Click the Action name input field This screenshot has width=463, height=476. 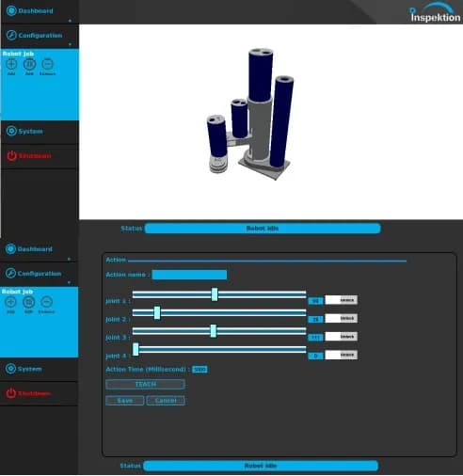tap(189, 275)
